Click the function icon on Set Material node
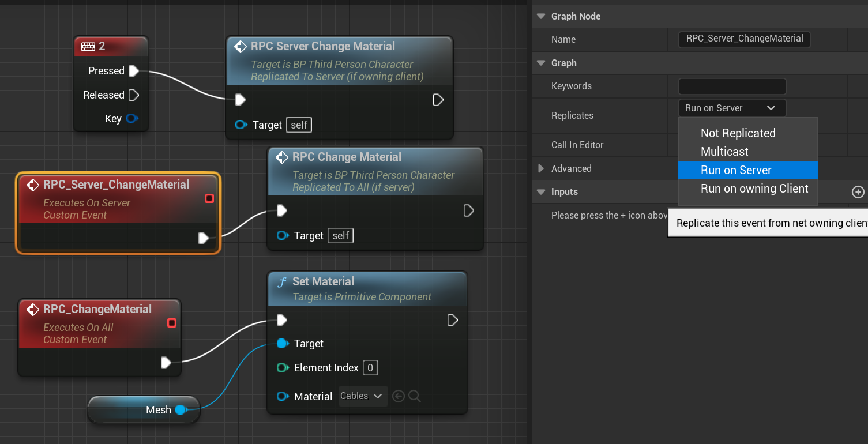 282,282
